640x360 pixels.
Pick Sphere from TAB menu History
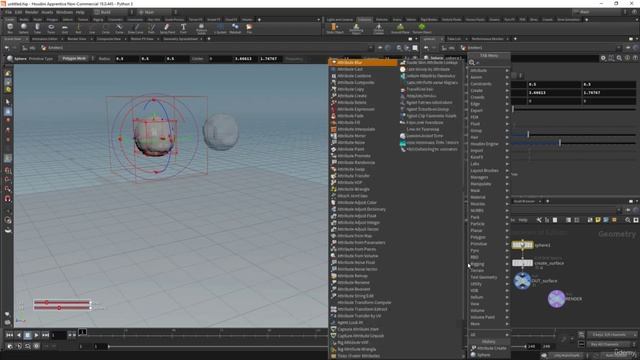tap(489, 355)
